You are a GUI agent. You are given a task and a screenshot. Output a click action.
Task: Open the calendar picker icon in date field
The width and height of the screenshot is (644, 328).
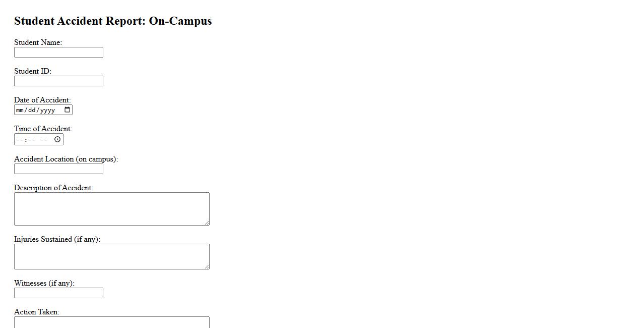pos(68,110)
